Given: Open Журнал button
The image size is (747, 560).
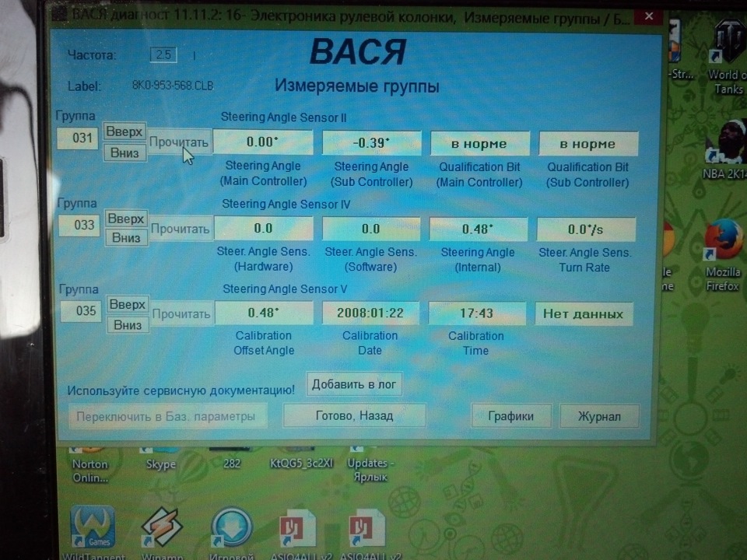Looking at the screenshot, I should click(599, 417).
